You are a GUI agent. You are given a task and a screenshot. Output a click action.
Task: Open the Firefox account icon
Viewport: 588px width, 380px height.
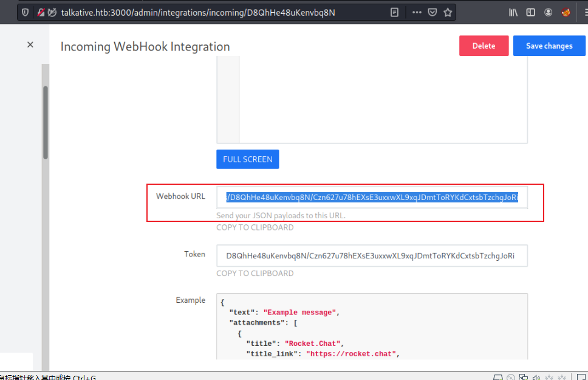click(549, 12)
